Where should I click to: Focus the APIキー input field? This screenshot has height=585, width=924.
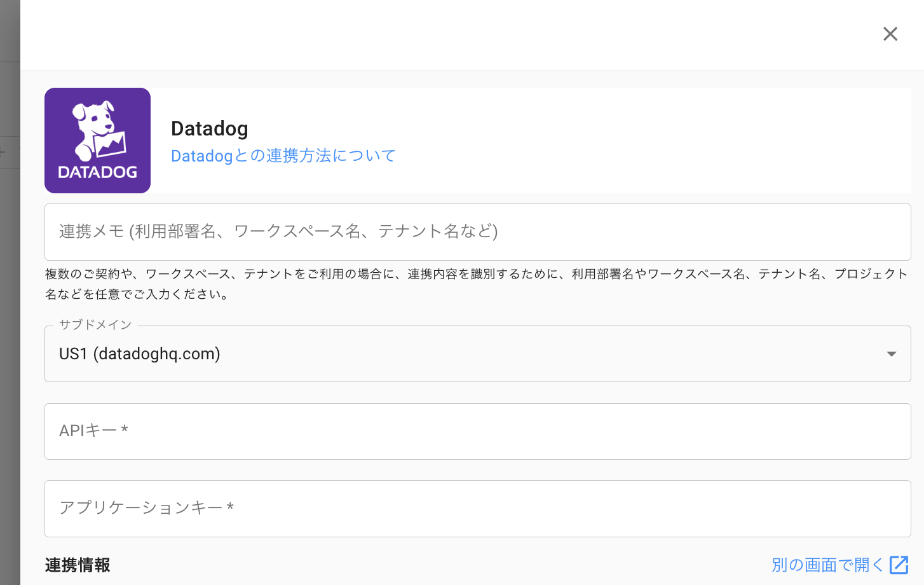pyautogui.click(x=477, y=431)
